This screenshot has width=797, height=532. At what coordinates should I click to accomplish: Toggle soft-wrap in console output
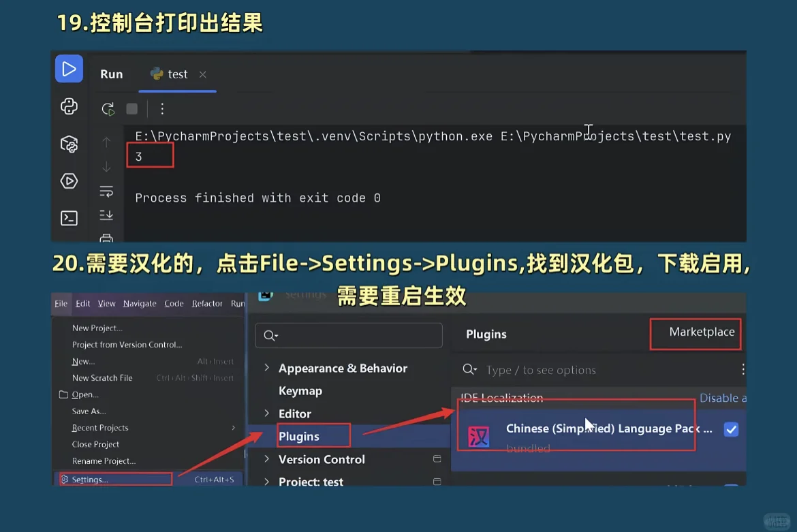click(107, 191)
